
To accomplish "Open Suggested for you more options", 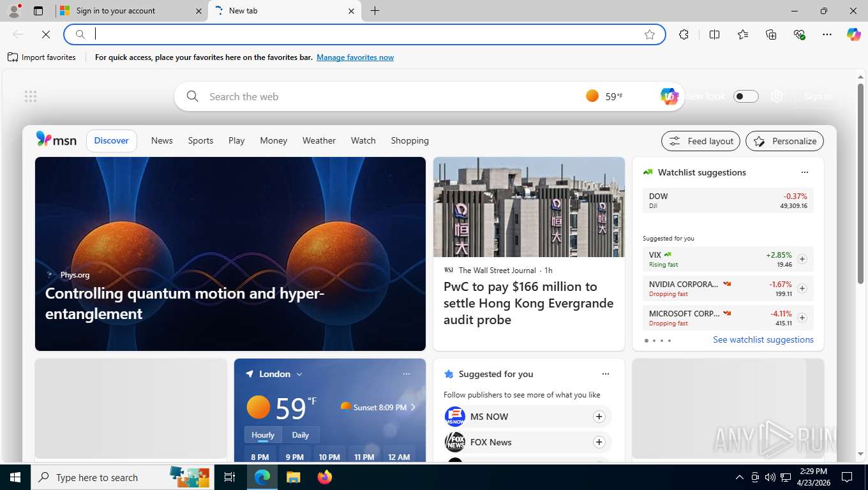I will (x=606, y=374).
